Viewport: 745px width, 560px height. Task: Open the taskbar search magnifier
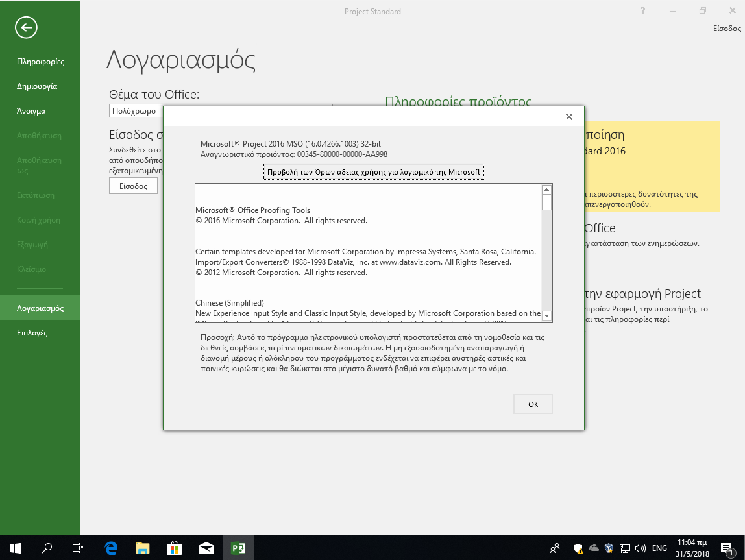tap(47, 548)
